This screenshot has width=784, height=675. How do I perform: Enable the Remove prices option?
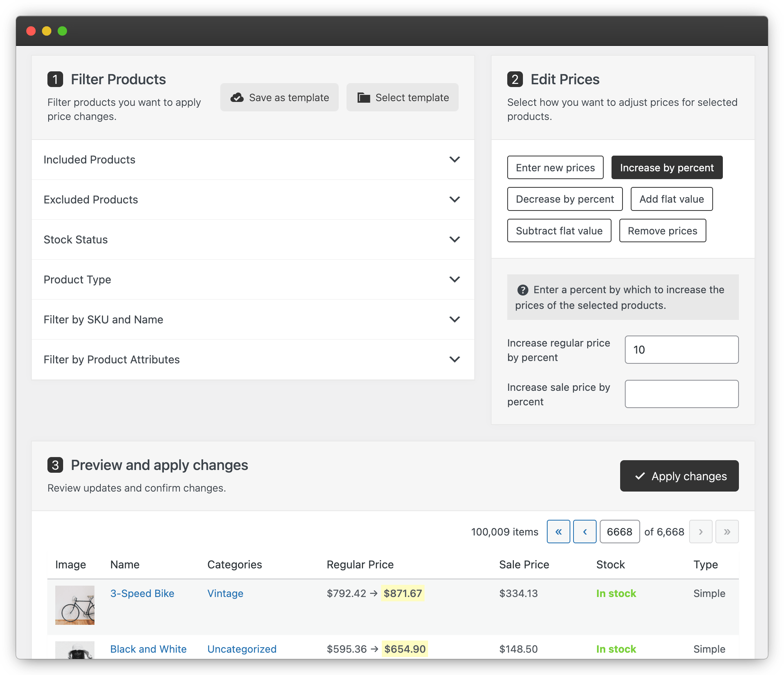pos(662,230)
